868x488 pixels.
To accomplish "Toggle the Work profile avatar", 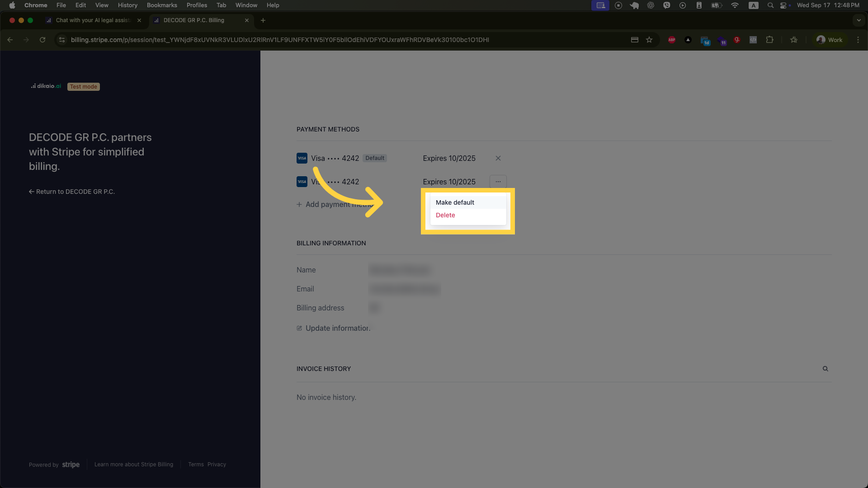I will click(830, 40).
